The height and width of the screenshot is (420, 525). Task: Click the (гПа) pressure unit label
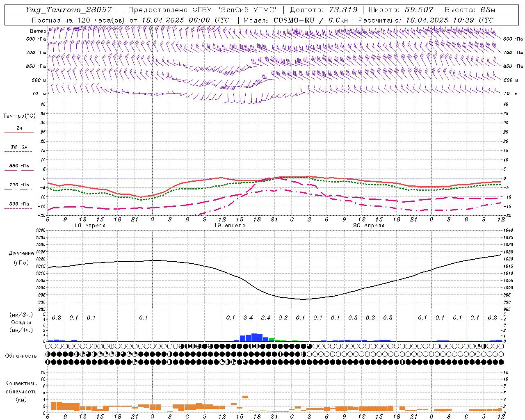[21, 263]
